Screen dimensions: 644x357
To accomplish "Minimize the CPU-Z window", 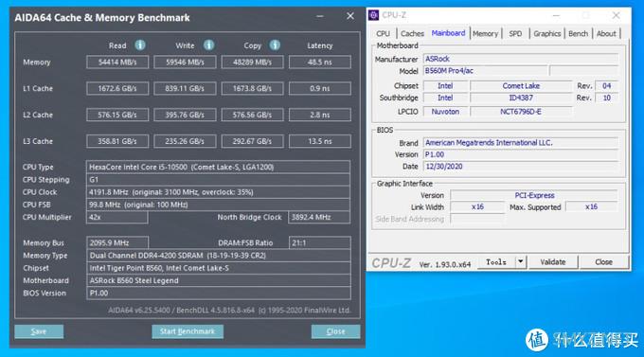I will (556, 15).
